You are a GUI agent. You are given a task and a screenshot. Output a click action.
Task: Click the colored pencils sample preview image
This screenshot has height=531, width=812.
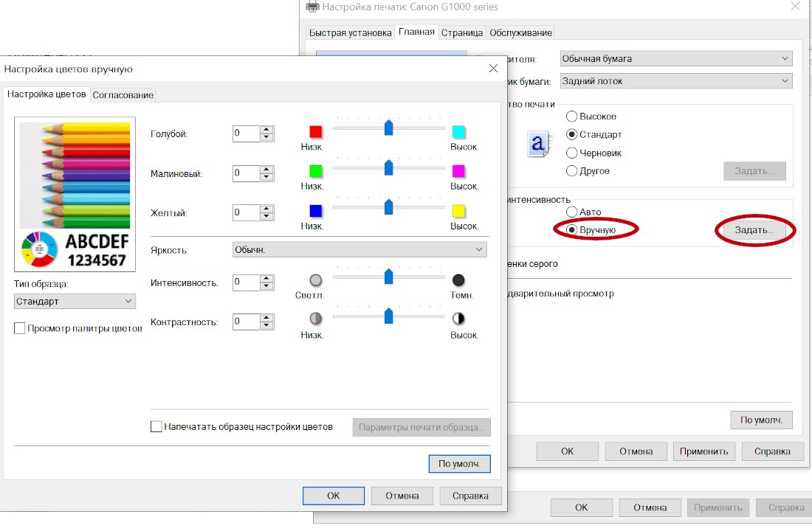[x=75, y=194]
